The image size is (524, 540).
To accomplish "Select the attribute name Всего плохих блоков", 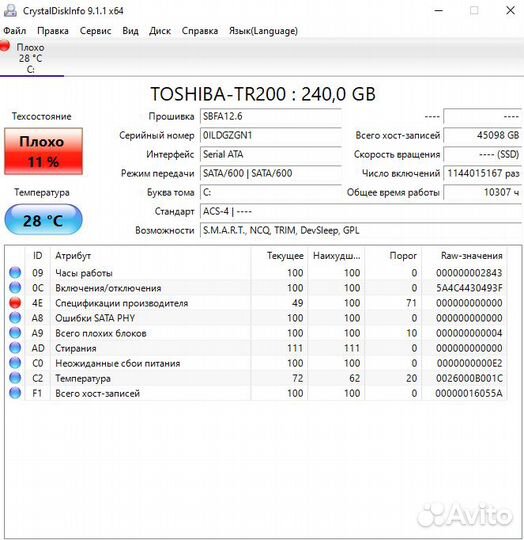I will point(101,333).
